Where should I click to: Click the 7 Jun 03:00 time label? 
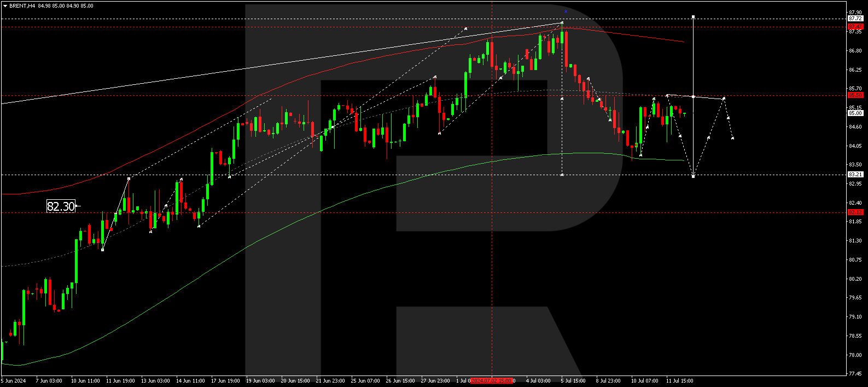[49, 381]
